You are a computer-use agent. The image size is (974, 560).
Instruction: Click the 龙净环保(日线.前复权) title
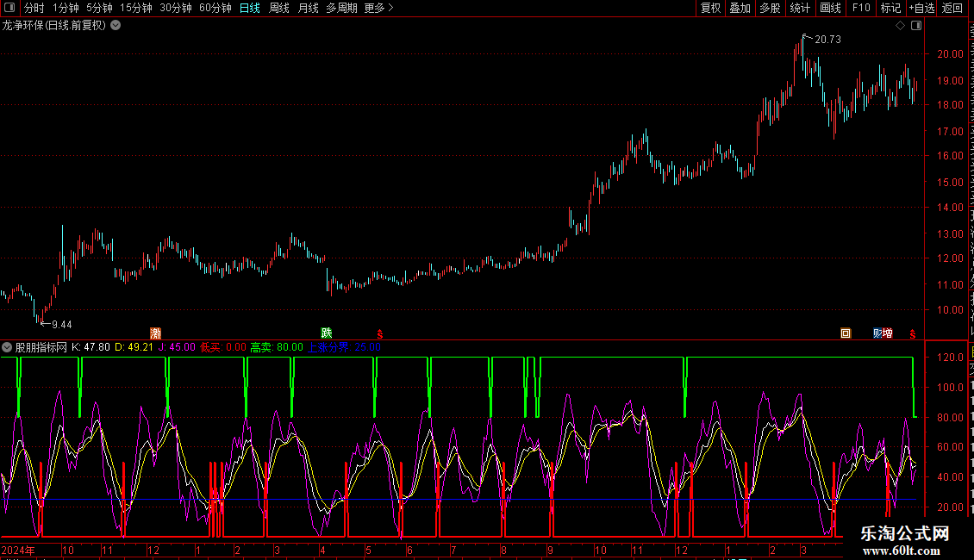point(54,26)
